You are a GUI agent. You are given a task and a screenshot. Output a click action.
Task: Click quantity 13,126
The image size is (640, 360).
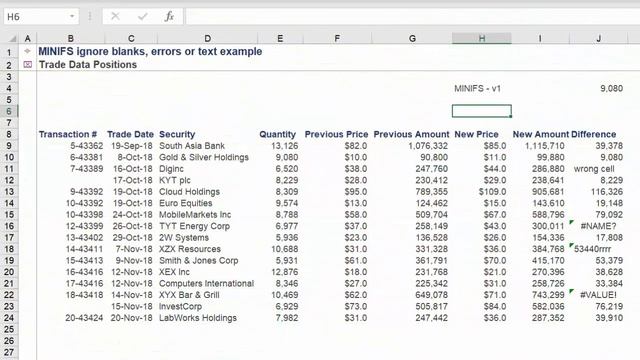(x=284, y=146)
